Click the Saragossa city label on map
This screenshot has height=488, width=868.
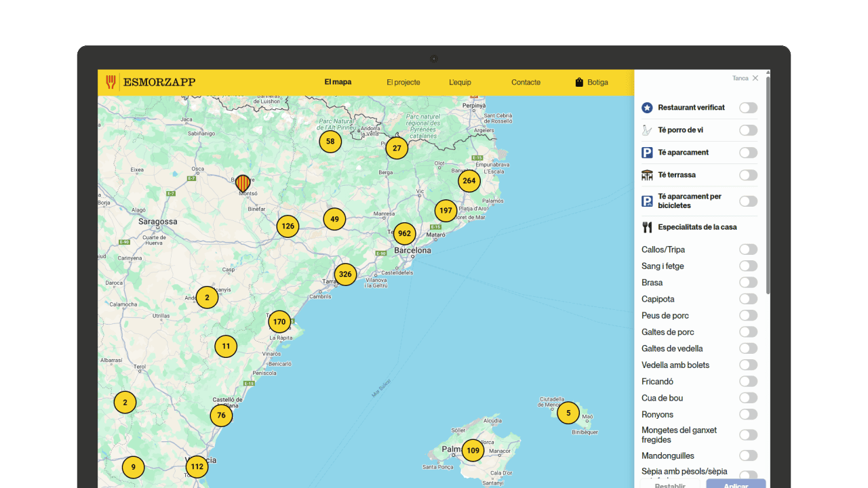pos(158,222)
